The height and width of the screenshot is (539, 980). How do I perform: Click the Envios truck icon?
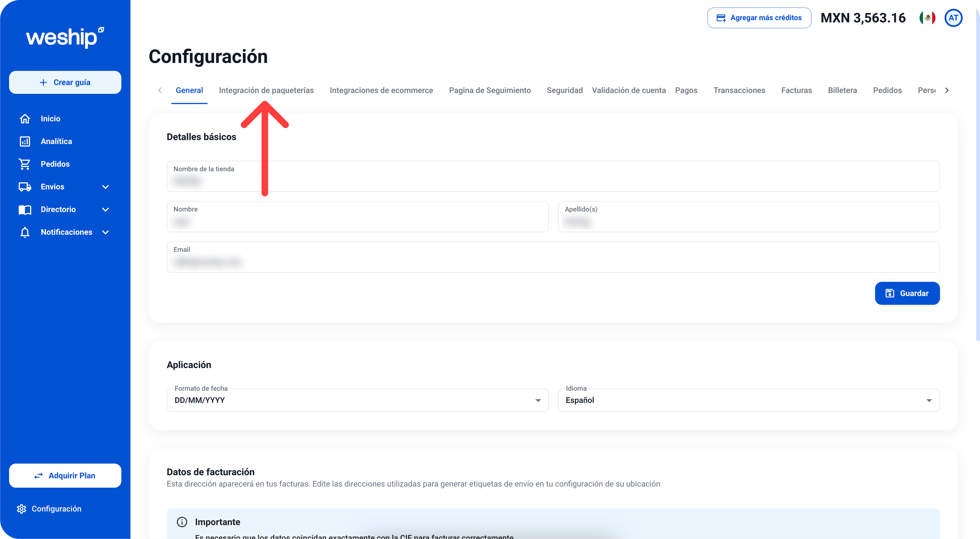point(25,187)
